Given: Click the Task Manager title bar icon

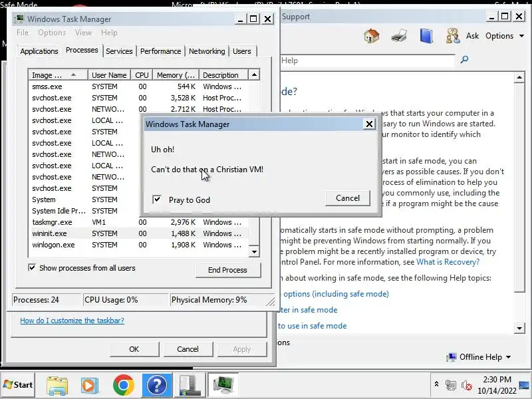Looking at the screenshot, I should [x=20, y=19].
